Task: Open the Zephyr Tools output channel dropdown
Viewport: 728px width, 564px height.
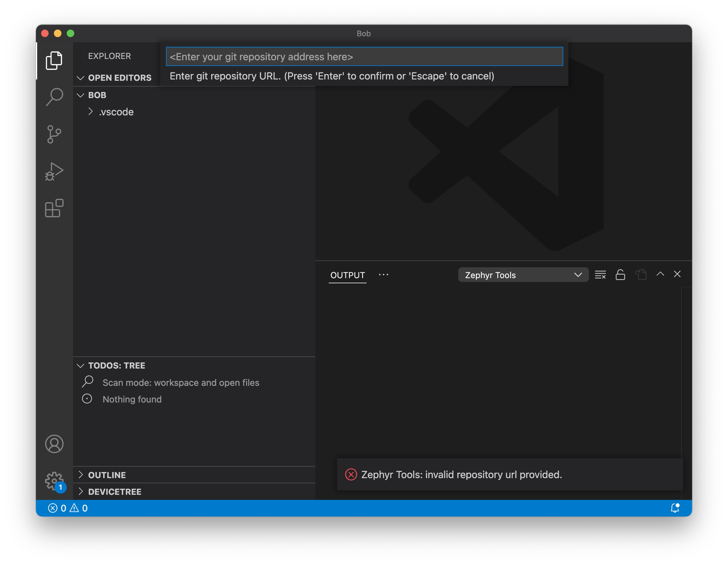Action: (x=523, y=275)
